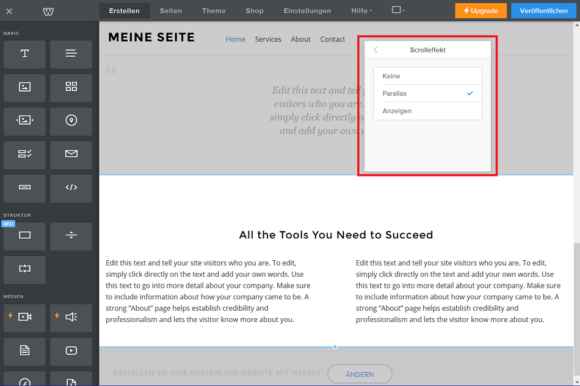Click the orange Upgrade button
The width and height of the screenshot is (580, 386).
click(481, 11)
